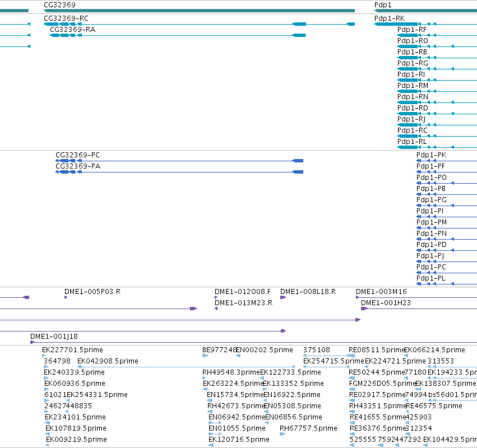Select the Pdp1-RN transcript label
Image resolution: width=477 pixels, height=448 pixels.
413,97
